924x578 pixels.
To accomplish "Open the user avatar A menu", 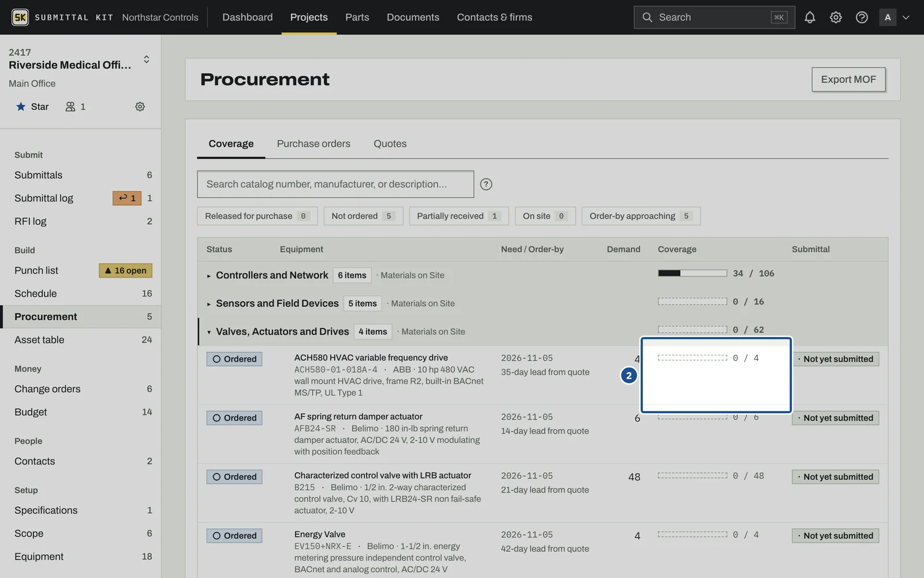I will (888, 17).
